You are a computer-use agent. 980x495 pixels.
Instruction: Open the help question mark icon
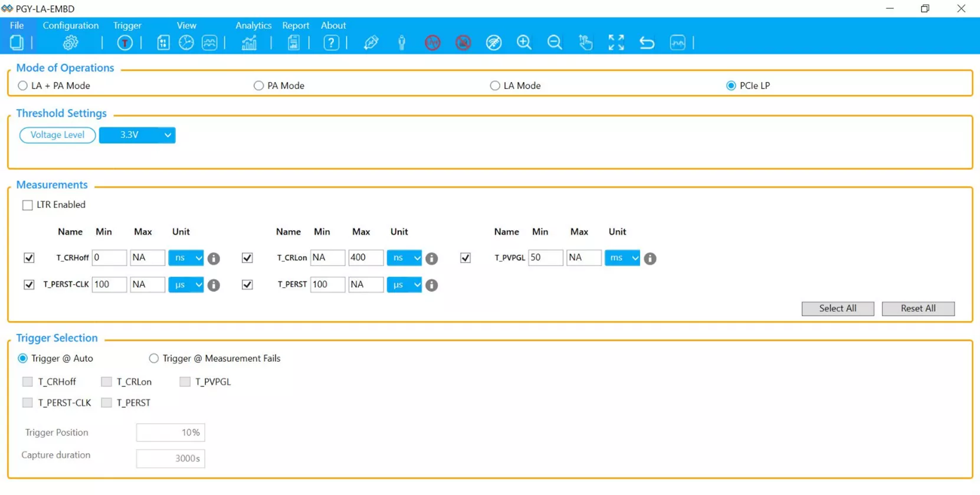331,43
